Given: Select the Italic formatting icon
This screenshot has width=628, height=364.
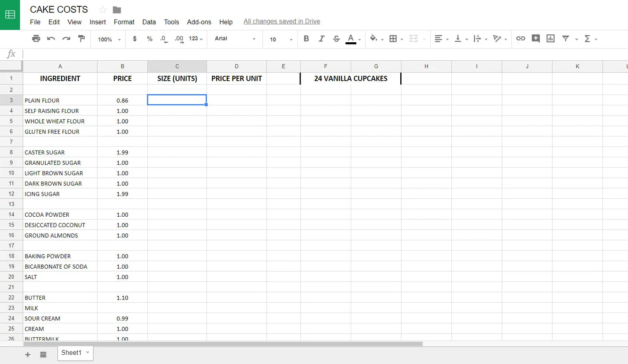Looking at the screenshot, I should [x=321, y=38].
